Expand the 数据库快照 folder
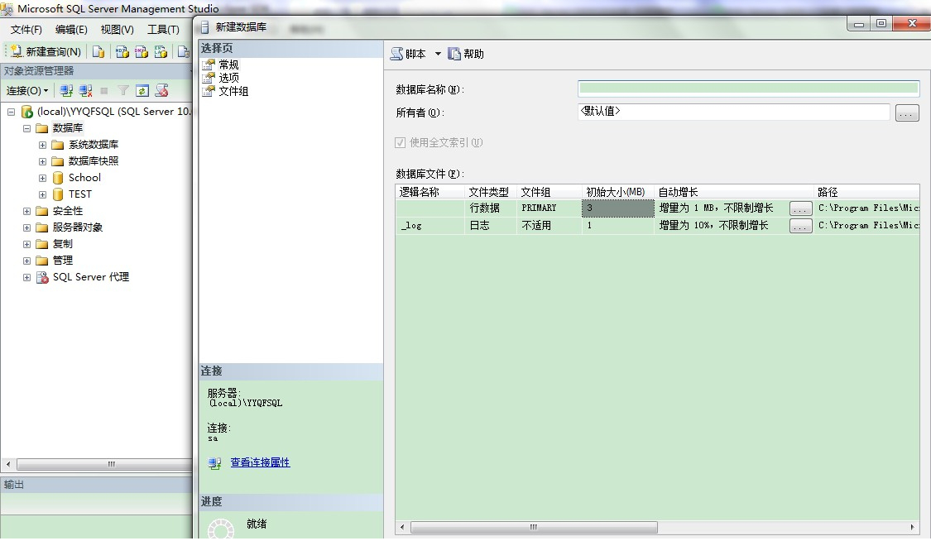The image size is (931, 560). 43,161
